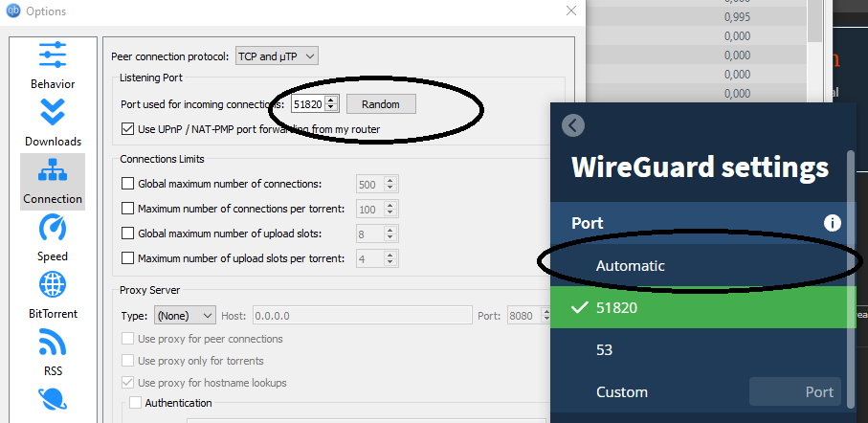Enable maximum connections per torrent
868x423 pixels.
coord(128,209)
